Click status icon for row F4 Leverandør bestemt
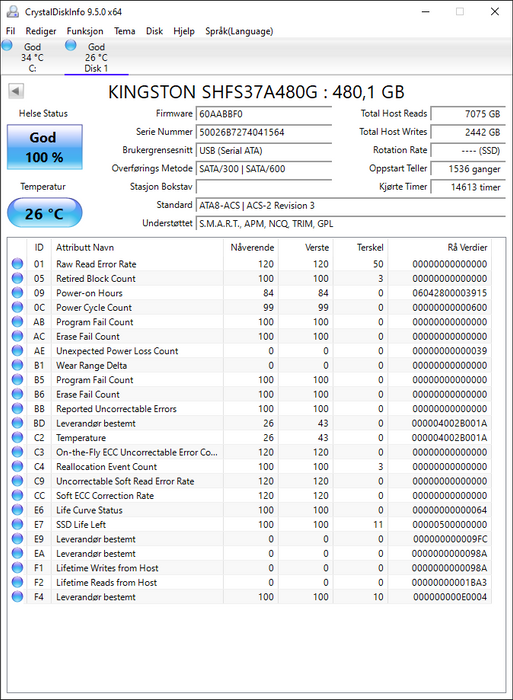 click(x=17, y=597)
